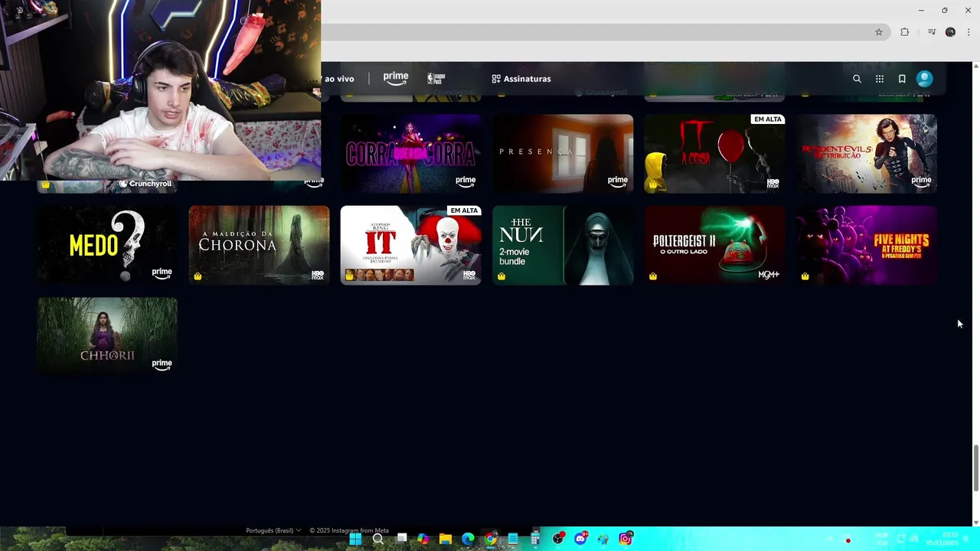Open Discord from the taskbar

point(581,539)
